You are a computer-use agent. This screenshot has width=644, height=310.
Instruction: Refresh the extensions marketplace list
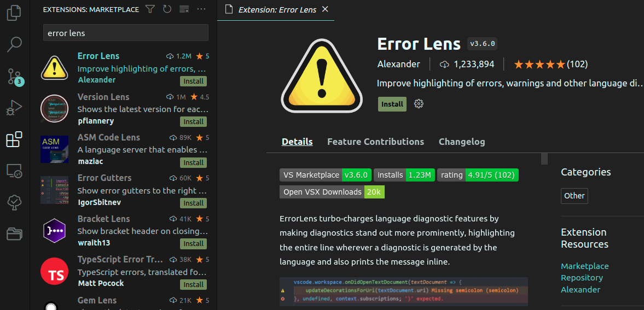(167, 9)
